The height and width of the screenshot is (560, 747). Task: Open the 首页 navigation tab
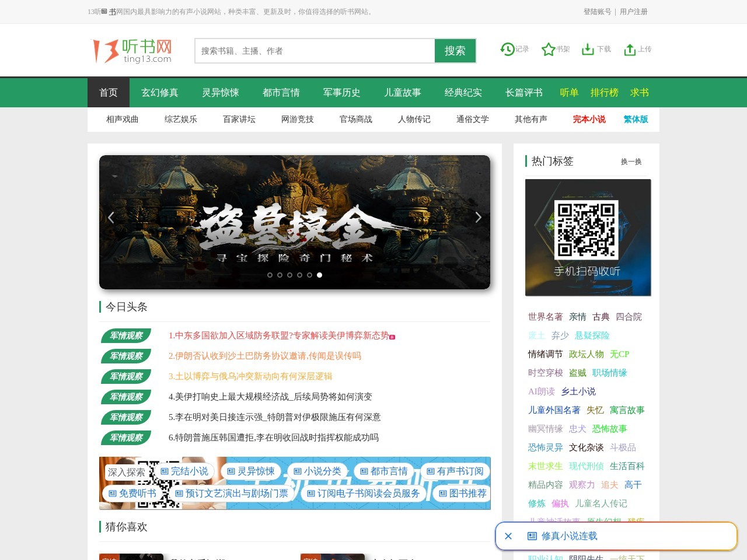coord(109,93)
